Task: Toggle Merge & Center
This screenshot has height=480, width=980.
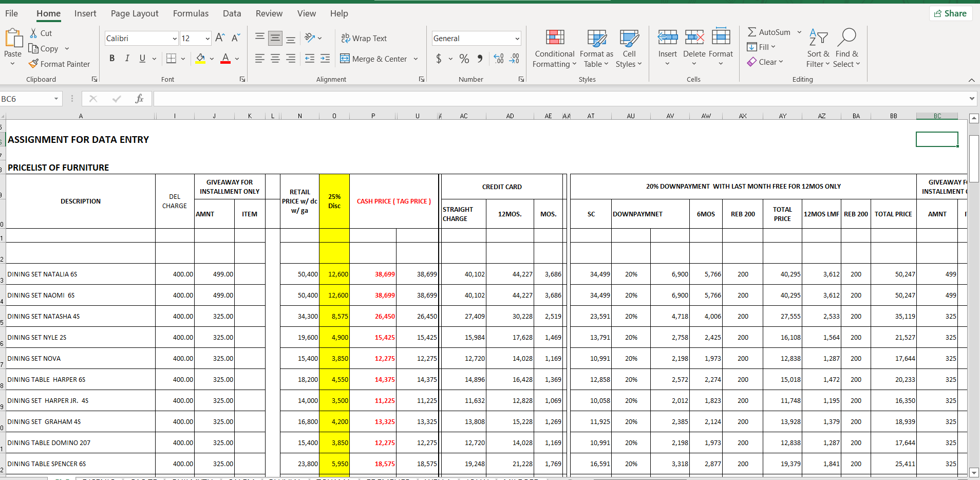Action: tap(373, 59)
